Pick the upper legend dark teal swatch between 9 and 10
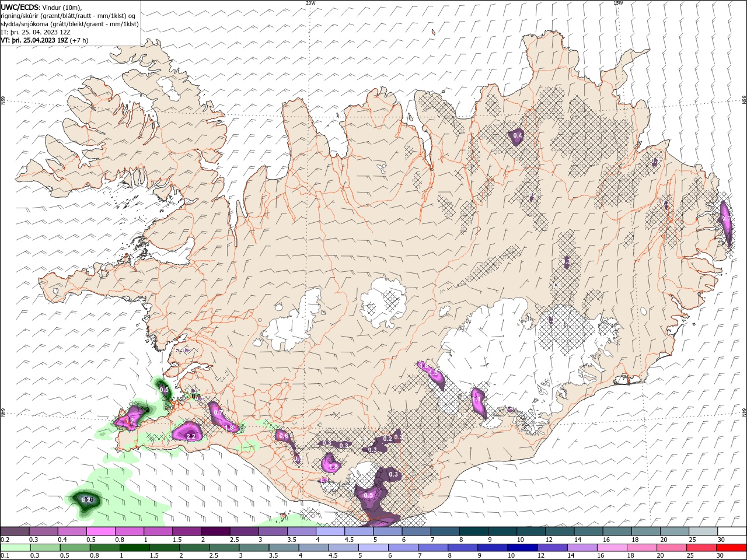The height and width of the screenshot is (560, 747). (x=503, y=531)
